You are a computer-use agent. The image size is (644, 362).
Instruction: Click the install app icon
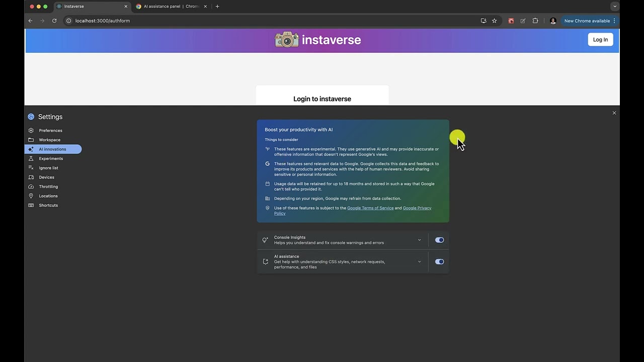484,21
